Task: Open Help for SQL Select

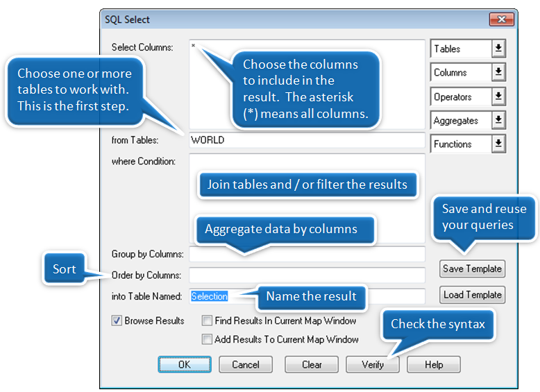Action: (433, 364)
